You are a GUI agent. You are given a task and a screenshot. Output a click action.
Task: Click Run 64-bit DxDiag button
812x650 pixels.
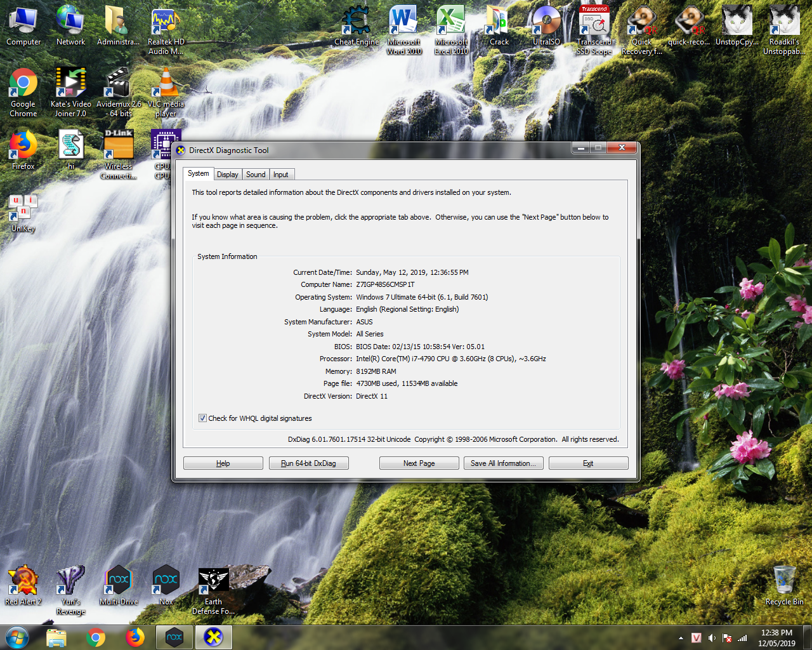pyautogui.click(x=308, y=463)
